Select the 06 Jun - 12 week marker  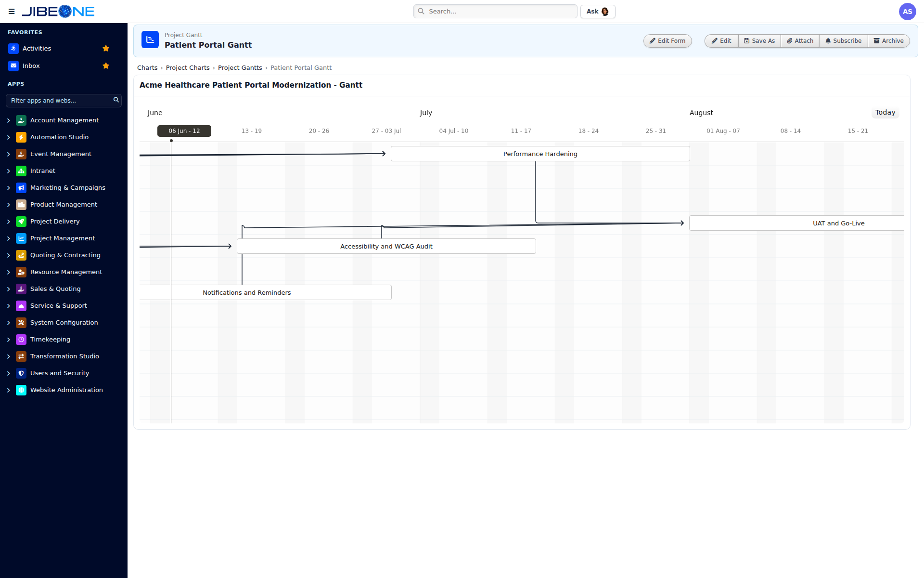click(184, 131)
